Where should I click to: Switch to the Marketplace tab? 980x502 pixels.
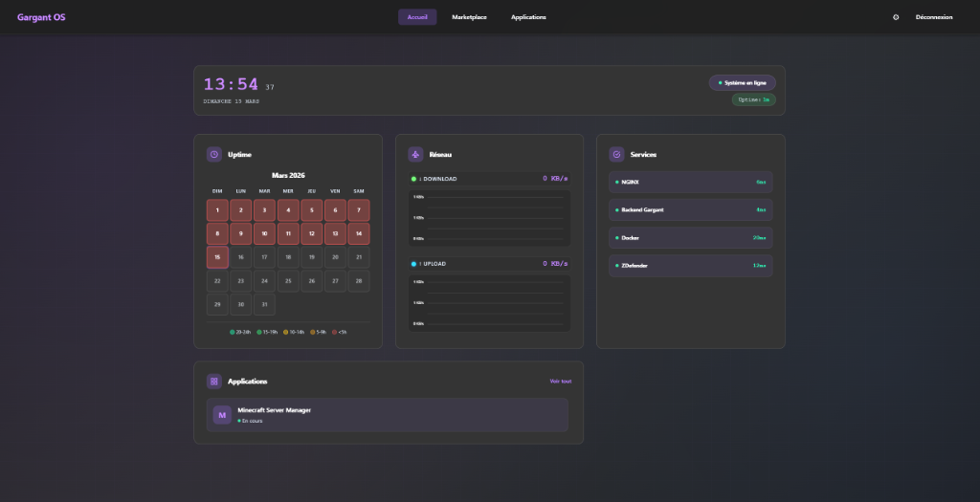(x=469, y=17)
